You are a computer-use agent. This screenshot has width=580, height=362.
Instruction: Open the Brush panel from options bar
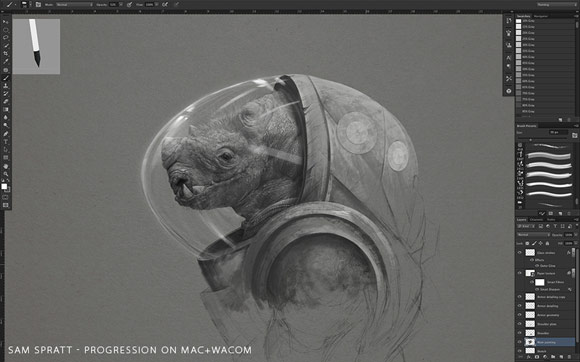point(38,4)
